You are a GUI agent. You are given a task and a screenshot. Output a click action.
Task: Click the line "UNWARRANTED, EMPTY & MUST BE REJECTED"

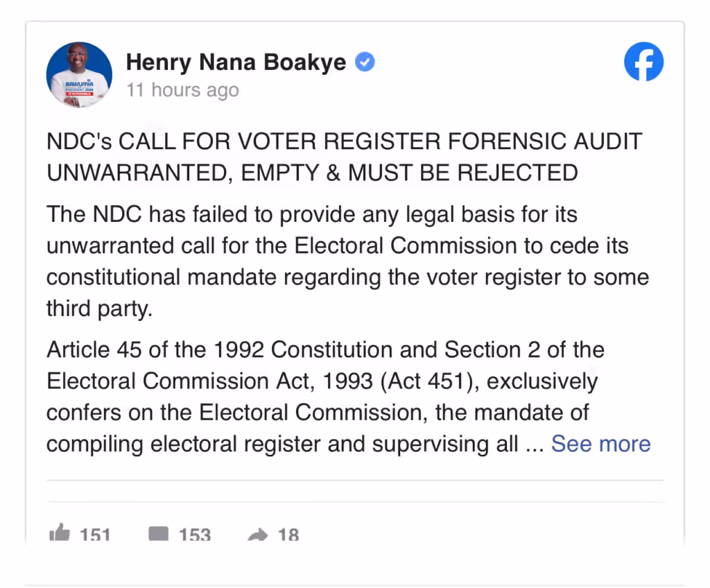312,173
